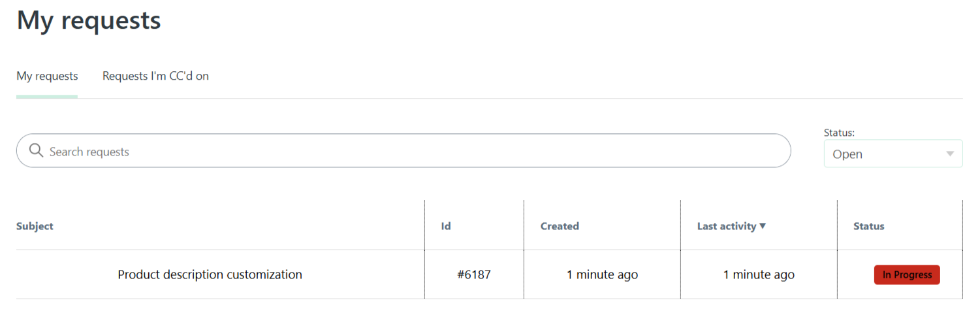980x315 pixels.
Task: Click the My requests page heading
Action: click(89, 20)
